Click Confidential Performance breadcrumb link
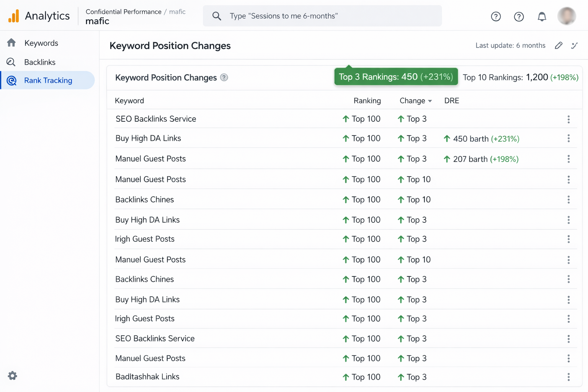The width and height of the screenshot is (588, 392). click(123, 11)
